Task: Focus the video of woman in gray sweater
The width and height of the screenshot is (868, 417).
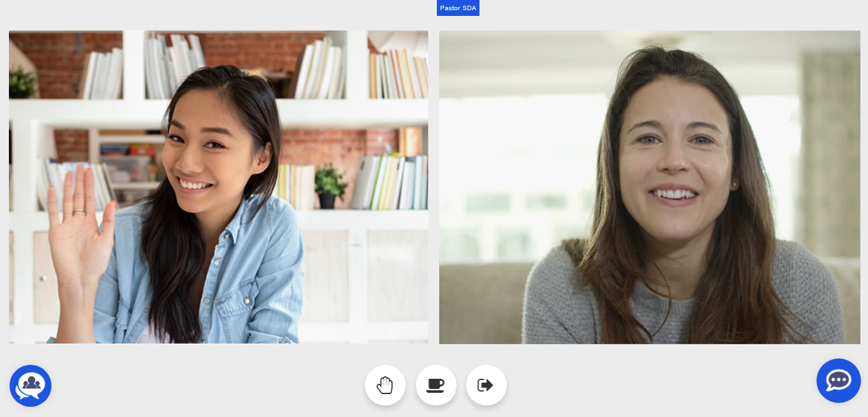Action: 649,187
